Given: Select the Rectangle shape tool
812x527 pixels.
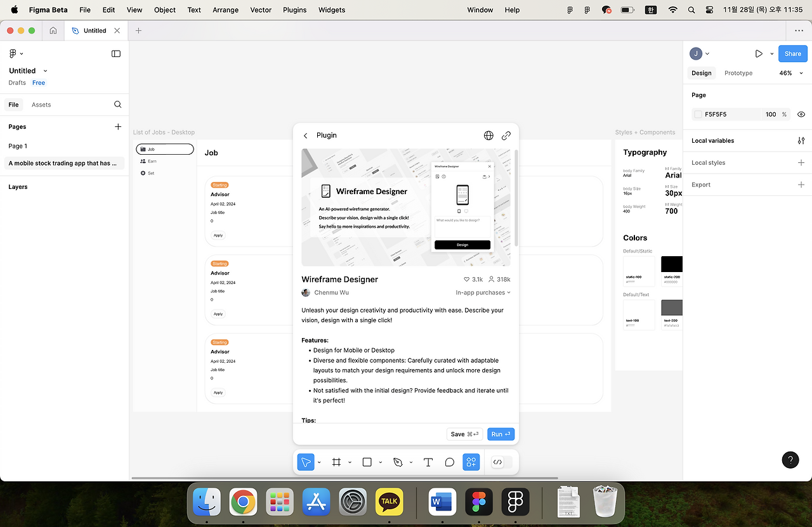Looking at the screenshot, I should point(367,462).
